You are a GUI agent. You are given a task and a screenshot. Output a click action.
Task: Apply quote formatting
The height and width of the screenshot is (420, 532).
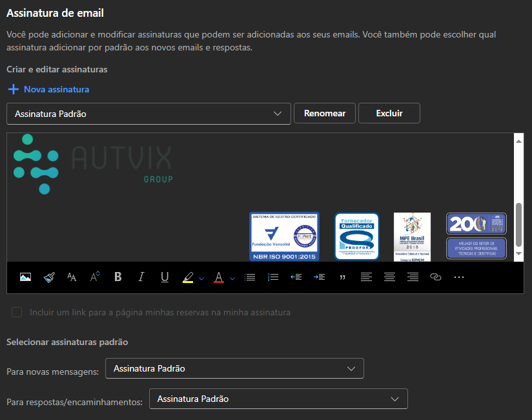343,278
